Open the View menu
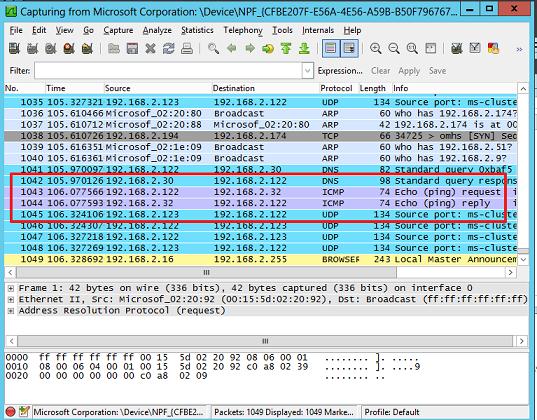Image resolution: width=537 pixels, height=420 pixels. pyautogui.click(x=64, y=30)
